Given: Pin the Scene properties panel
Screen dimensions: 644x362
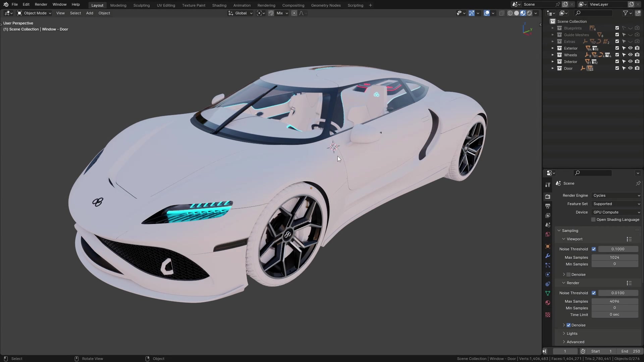Looking at the screenshot, I should pos(638,183).
